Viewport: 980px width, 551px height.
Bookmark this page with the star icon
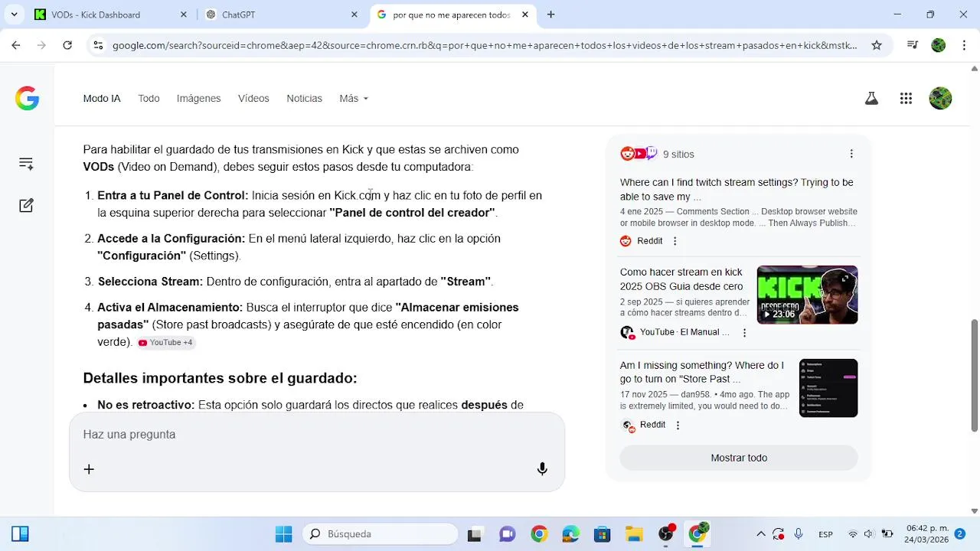coord(877,45)
